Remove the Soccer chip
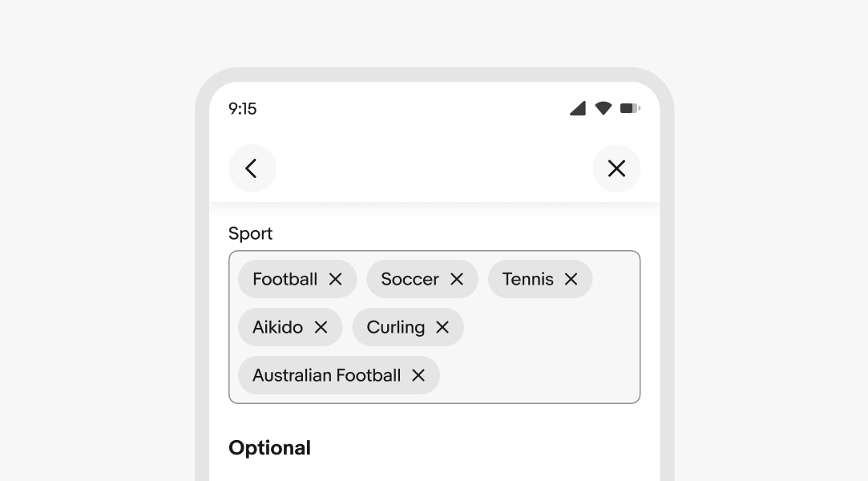Image resolution: width=868 pixels, height=481 pixels. [x=457, y=280]
